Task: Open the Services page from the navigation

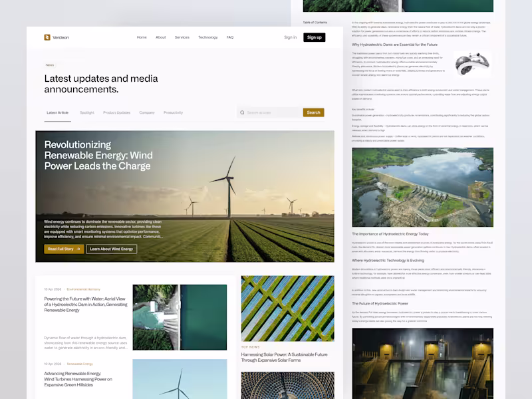Action: pos(182,37)
